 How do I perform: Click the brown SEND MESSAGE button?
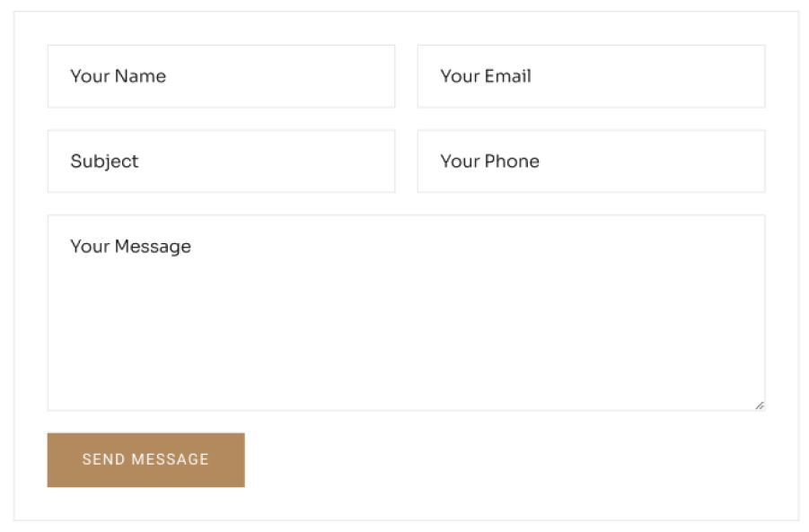click(145, 460)
